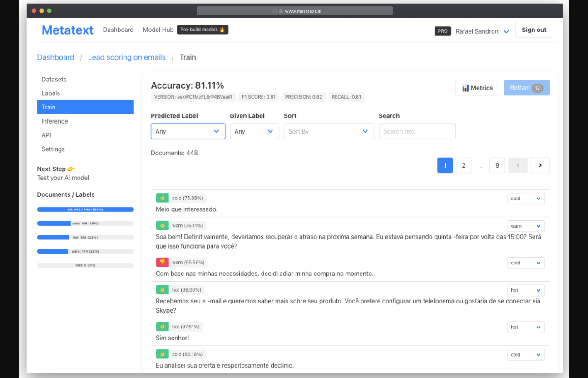Click the green OK icon on the 'Sim senhor!' row
The image size is (588, 378).
162,327
